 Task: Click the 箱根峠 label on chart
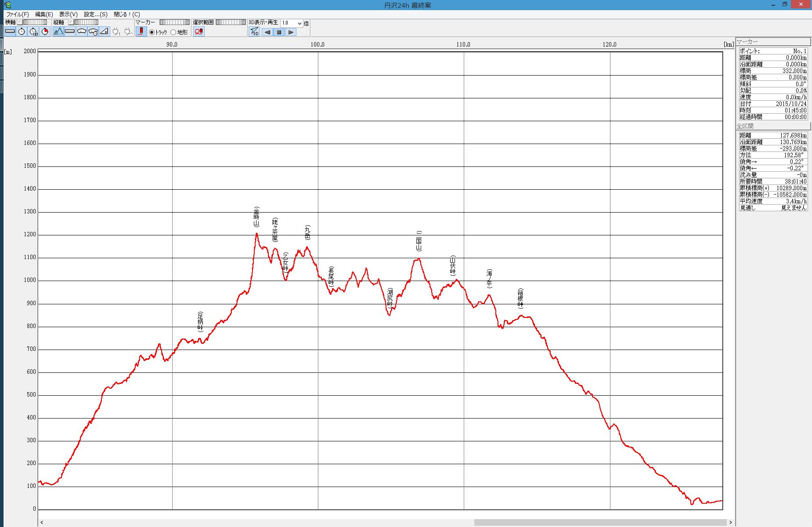[x=520, y=299]
